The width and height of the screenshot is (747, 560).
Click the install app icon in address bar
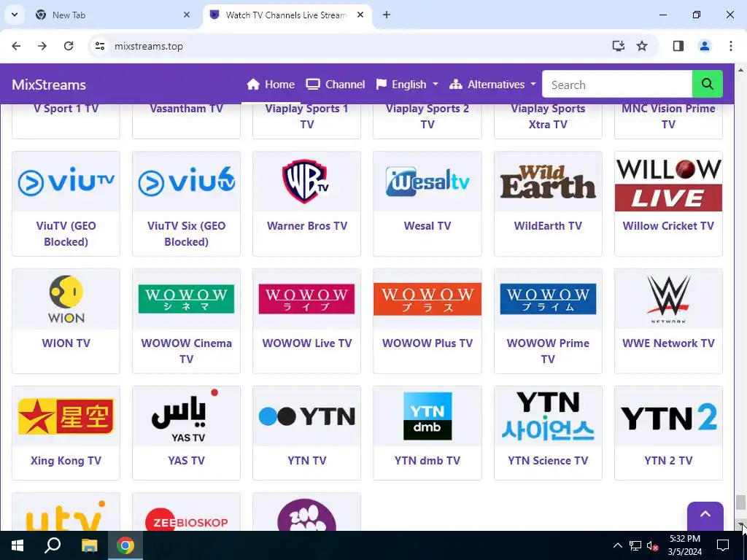[x=618, y=46]
